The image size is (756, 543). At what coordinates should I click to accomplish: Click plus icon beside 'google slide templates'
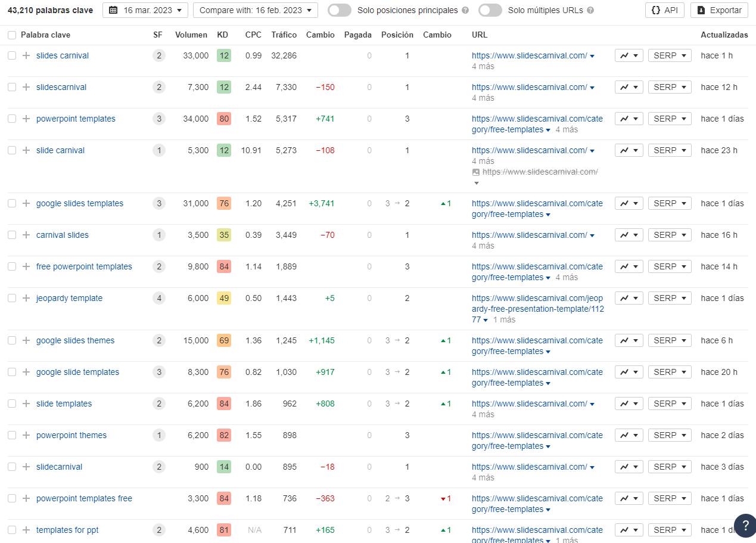(x=26, y=372)
